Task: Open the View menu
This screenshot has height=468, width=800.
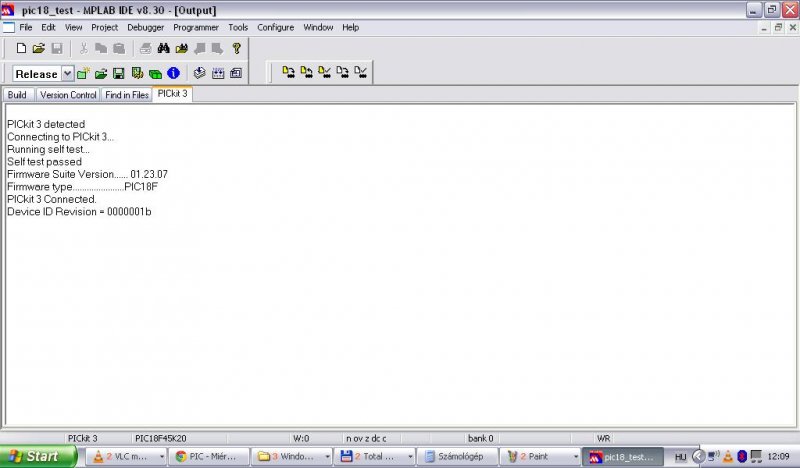Action: 73,28
